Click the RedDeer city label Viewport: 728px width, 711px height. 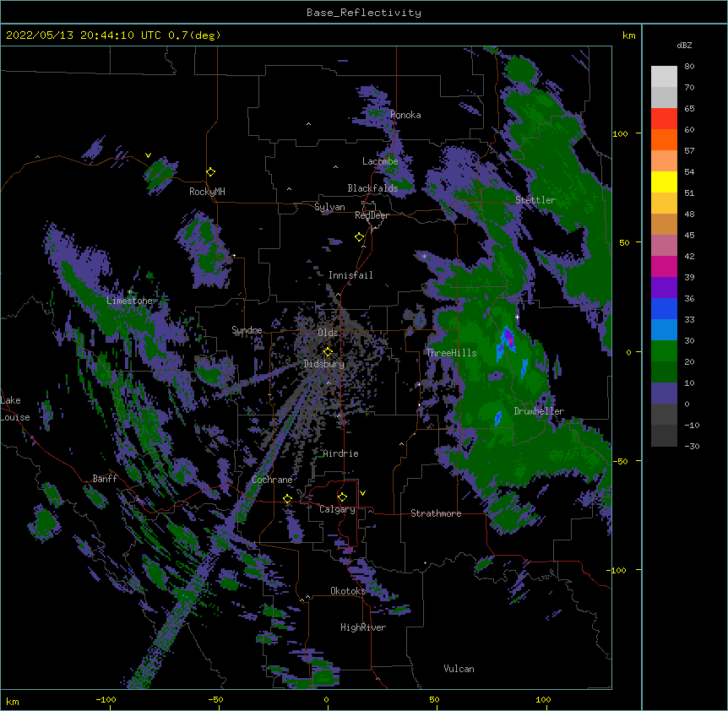click(x=372, y=215)
